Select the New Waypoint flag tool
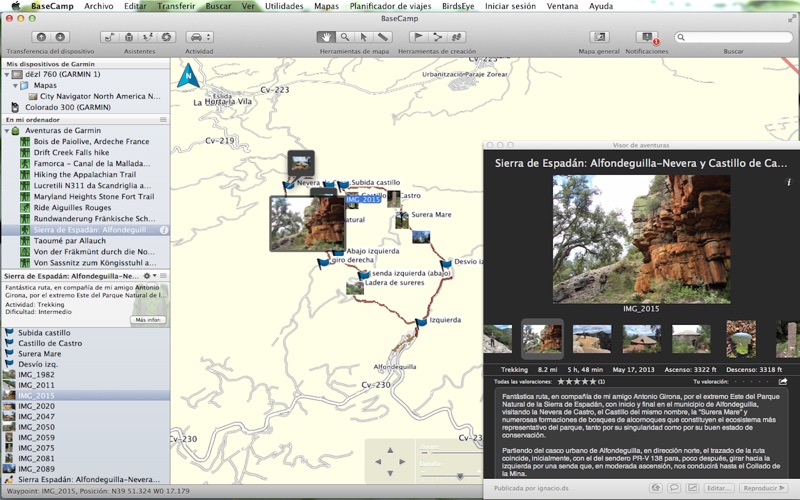This screenshot has width=800, height=500. [x=418, y=37]
